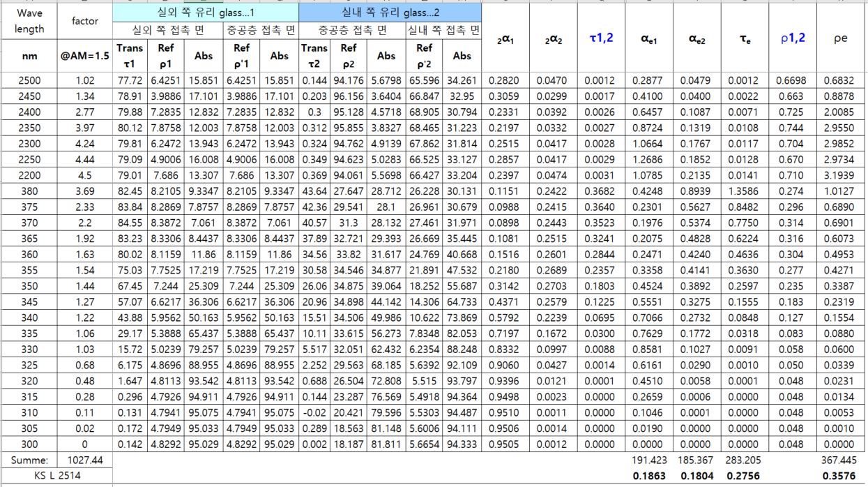Screen dimensions: 868x487
Task: Select the '실외 쪽 유리 glass...1' header
Action: coord(206,13)
